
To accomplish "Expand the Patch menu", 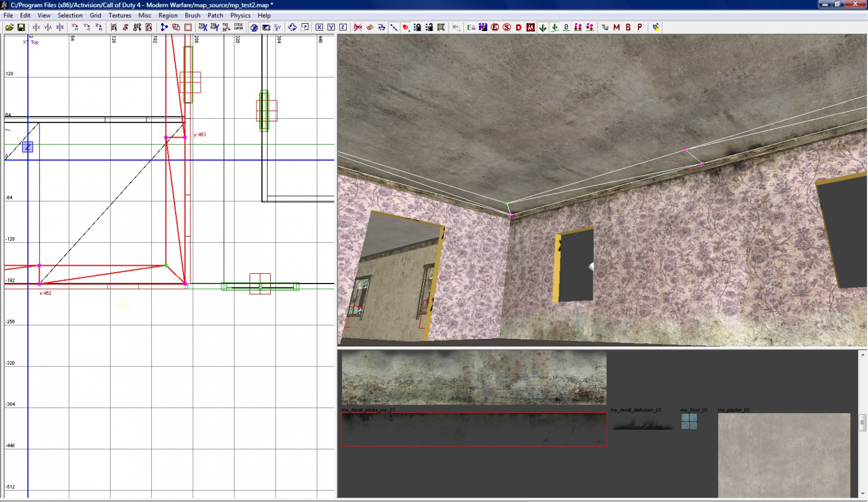I will 215,15.
